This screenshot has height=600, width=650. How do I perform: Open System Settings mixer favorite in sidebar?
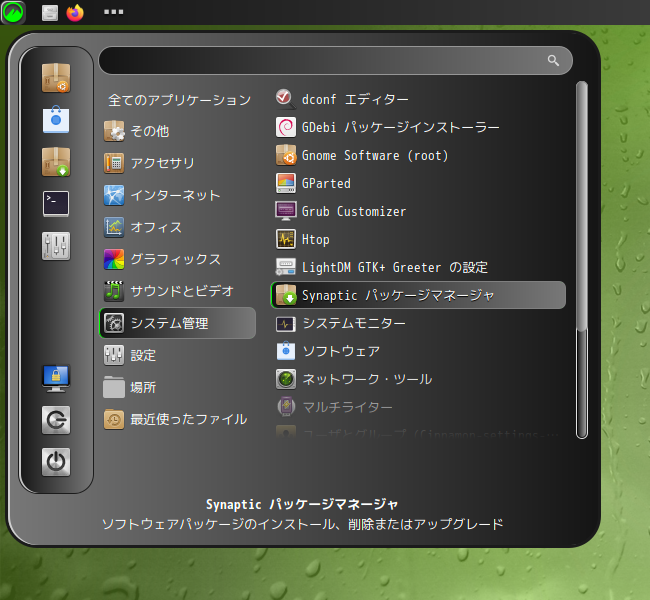click(x=56, y=245)
